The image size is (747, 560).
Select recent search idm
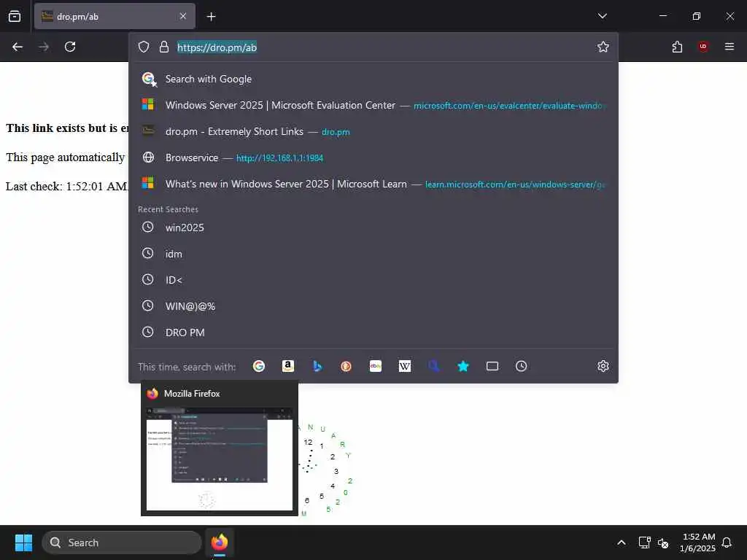373,254
